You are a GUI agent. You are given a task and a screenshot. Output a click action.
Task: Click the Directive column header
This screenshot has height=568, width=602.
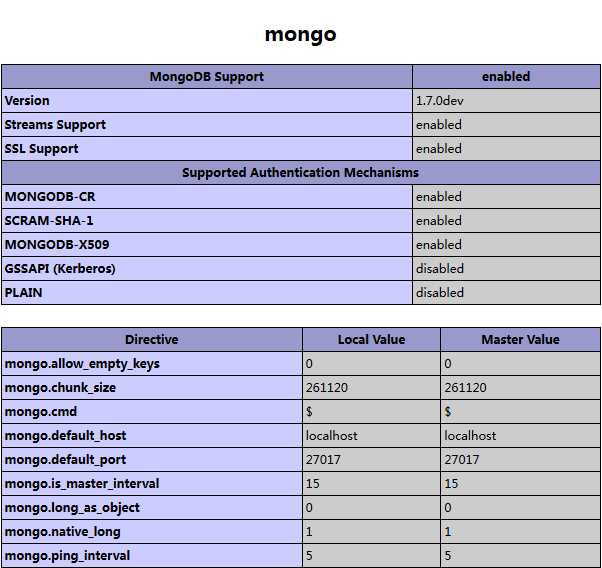point(152,340)
